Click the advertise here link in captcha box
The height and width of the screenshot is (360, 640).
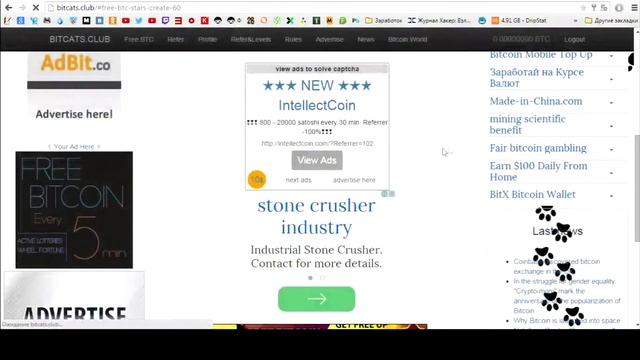coord(354,180)
